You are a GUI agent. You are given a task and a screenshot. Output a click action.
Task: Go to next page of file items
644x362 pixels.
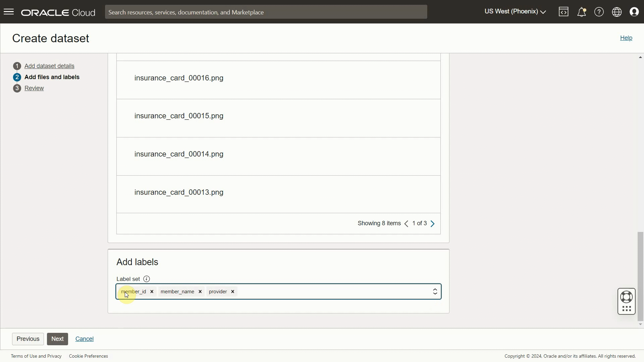tap(433, 223)
